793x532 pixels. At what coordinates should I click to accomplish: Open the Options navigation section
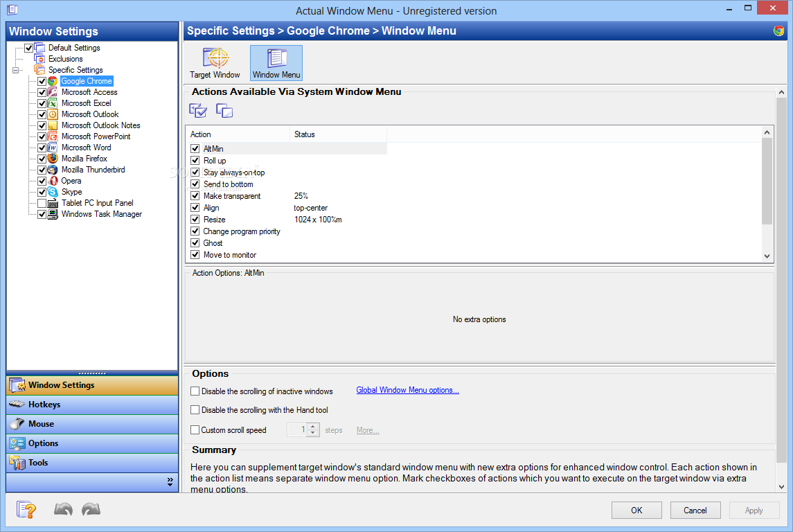pos(92,443)
